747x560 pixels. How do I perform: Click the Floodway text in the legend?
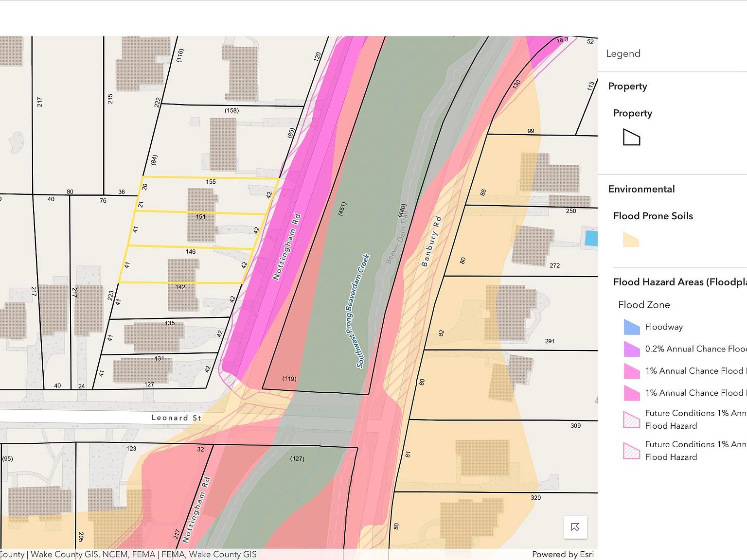tap(664, 327)
